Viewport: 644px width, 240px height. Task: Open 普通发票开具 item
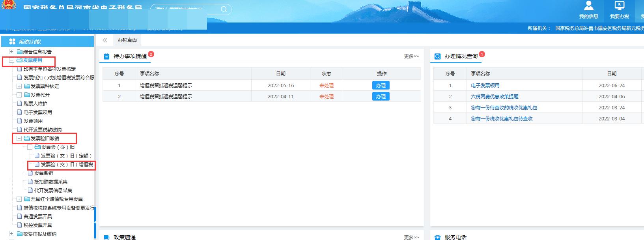click(37, 217)
